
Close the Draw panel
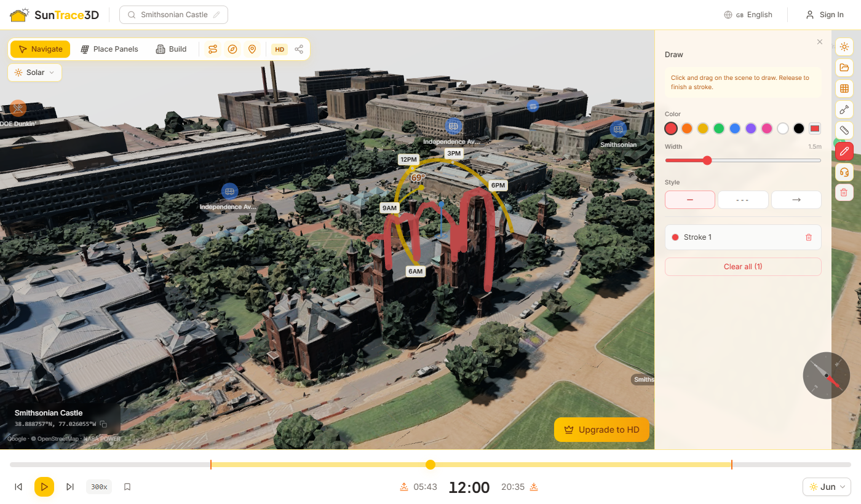(820, 42)
